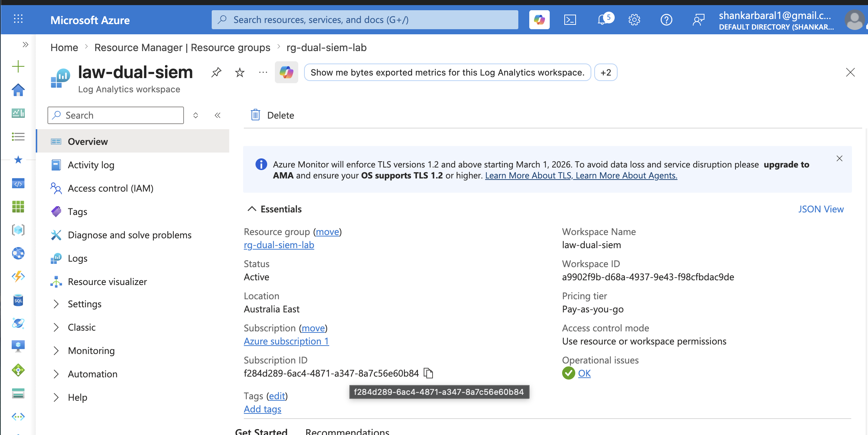Open Help question mark icon
Screen dimensions: 868x435
[x=667, y=20]
